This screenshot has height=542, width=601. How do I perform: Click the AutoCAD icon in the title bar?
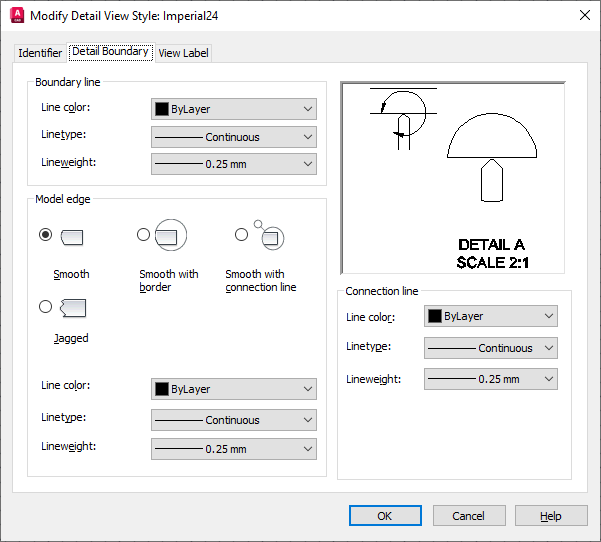pyautogui.click(x=17, y=15)
